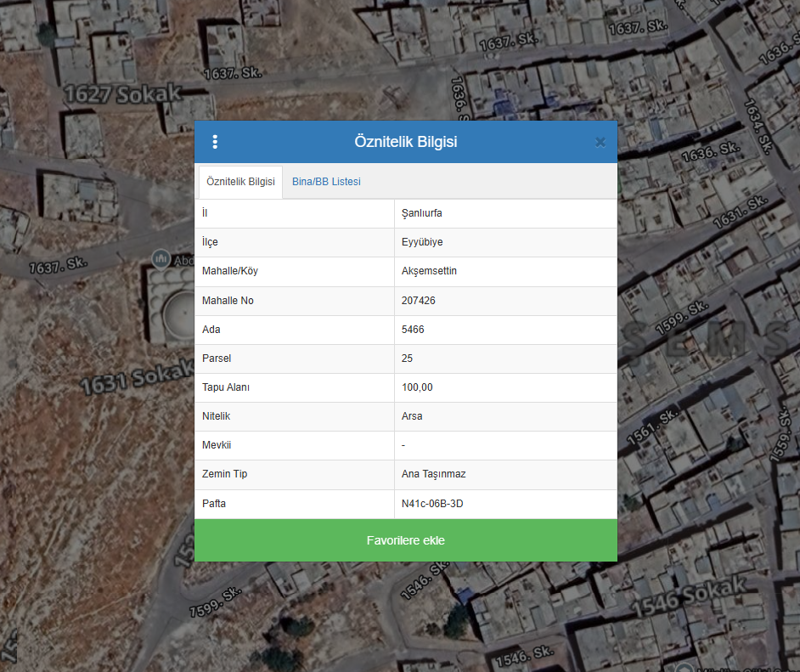Select the Eyyübiye district value
The image size is (800, 672).
422,242
